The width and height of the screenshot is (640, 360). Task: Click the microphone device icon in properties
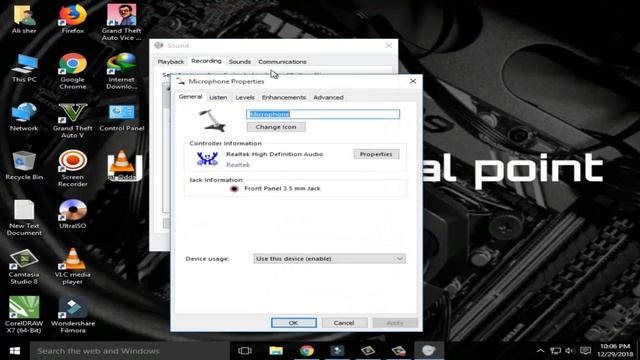(x=213, y=120)
